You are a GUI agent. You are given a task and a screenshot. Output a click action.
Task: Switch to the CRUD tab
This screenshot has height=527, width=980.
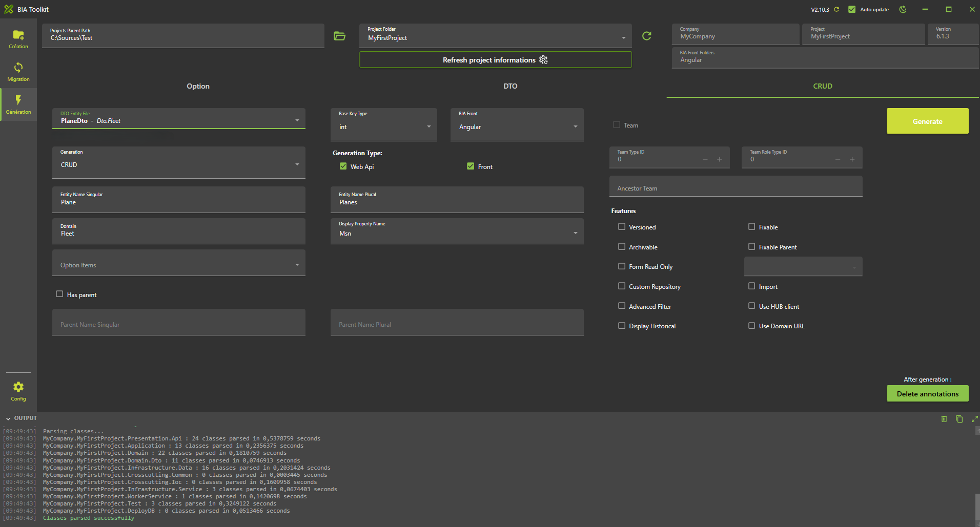823,86
